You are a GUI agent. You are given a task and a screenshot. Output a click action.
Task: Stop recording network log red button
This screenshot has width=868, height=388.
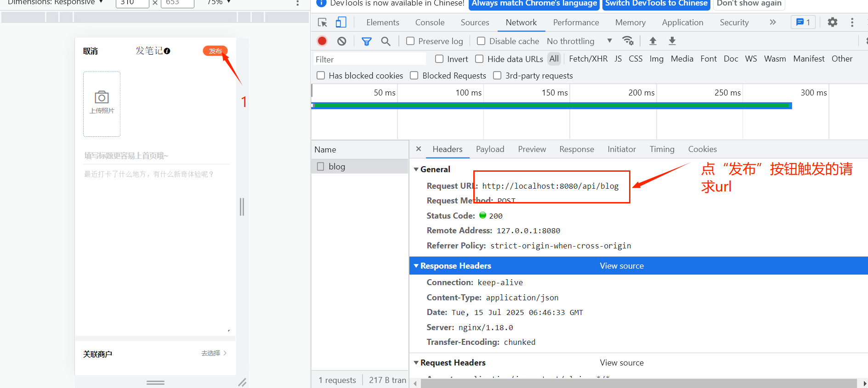(322, 41)
